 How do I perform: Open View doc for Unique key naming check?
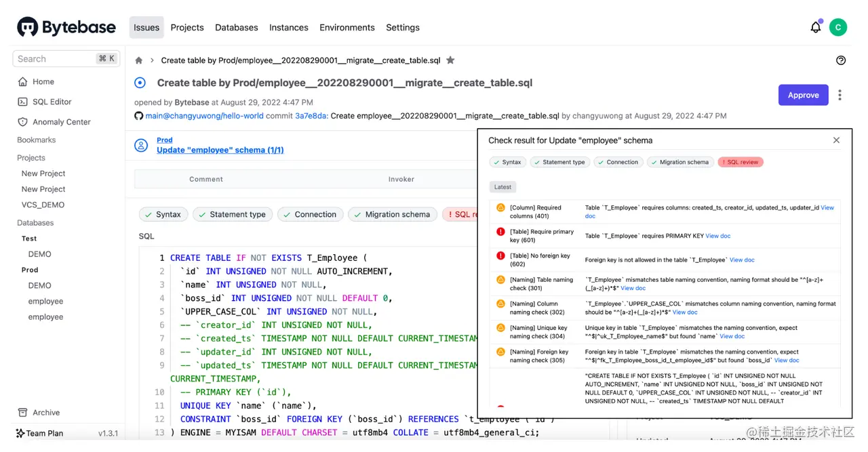(x=732, y=336)
